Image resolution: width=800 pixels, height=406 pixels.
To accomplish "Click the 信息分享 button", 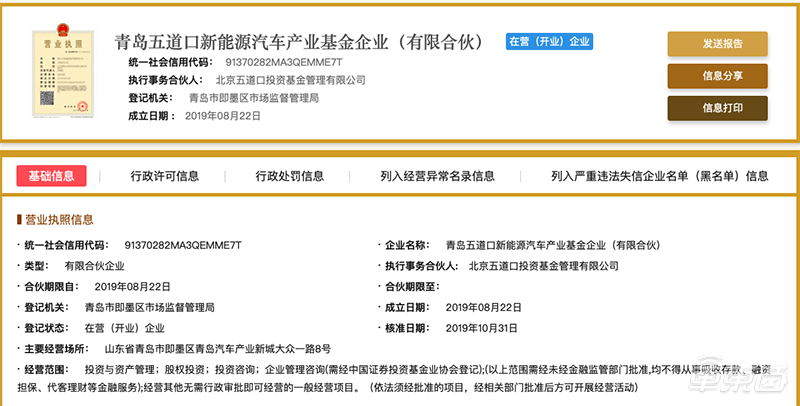I will (717, 76).
